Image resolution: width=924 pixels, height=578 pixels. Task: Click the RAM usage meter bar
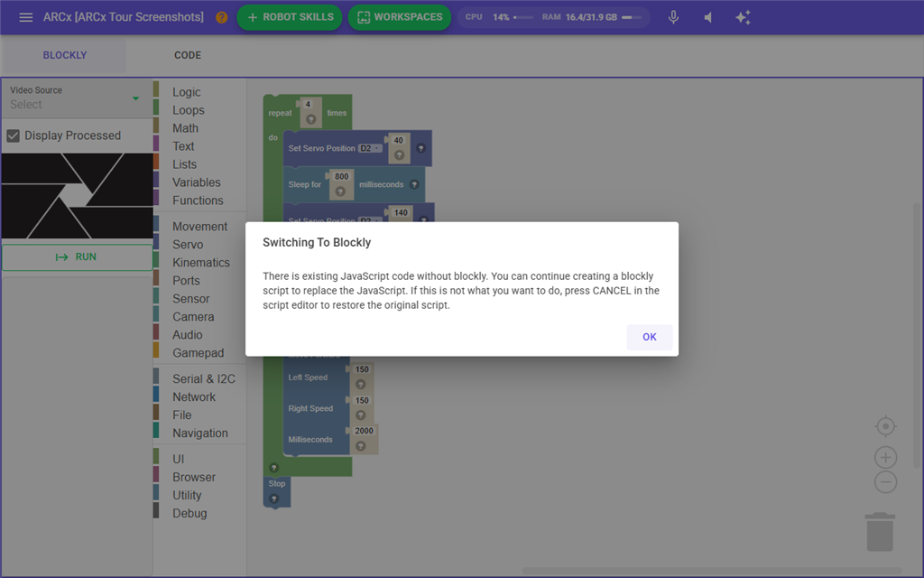[631, 17]
